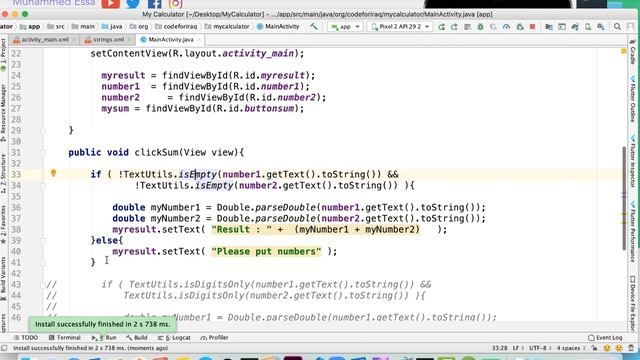Click the MainActivity breadcrumb
Screen dimensions: 640x360
(x=278, y=27)
